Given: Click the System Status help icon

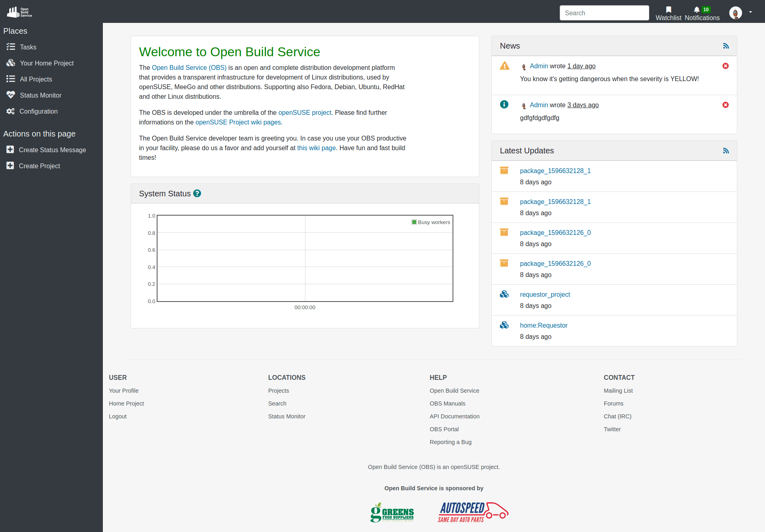Looking at the screenshot, I should pyautogui.click(x=197, y=193).
